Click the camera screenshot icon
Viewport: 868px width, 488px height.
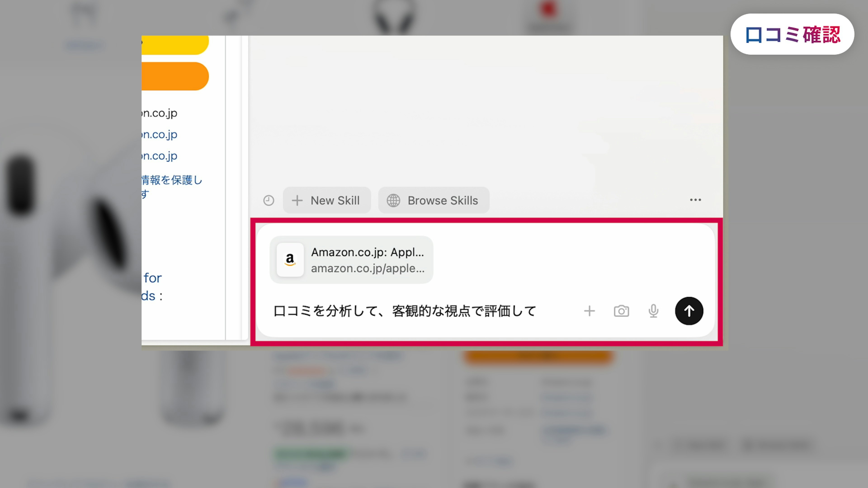621,311
